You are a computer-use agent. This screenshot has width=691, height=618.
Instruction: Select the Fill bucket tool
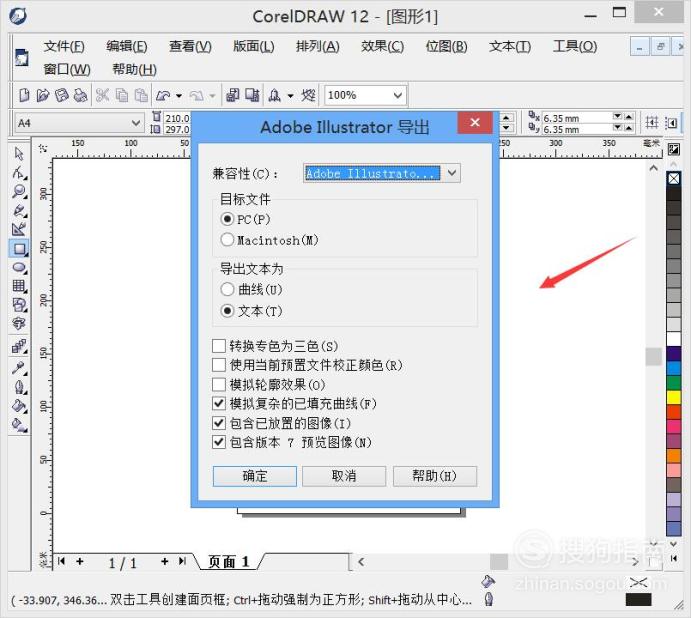pos(19,406)
